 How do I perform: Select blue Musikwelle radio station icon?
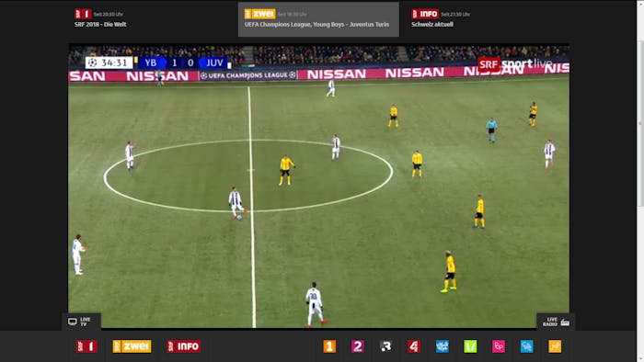pos(443,346)
